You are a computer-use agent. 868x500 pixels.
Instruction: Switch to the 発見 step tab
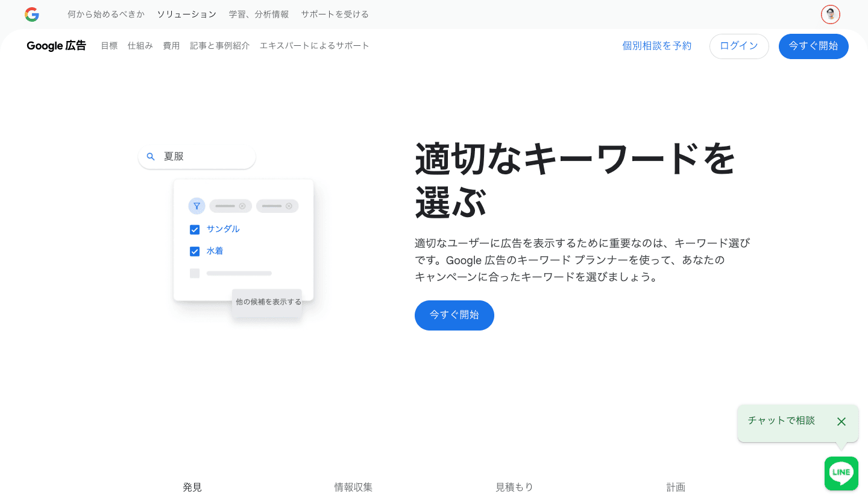192,487
